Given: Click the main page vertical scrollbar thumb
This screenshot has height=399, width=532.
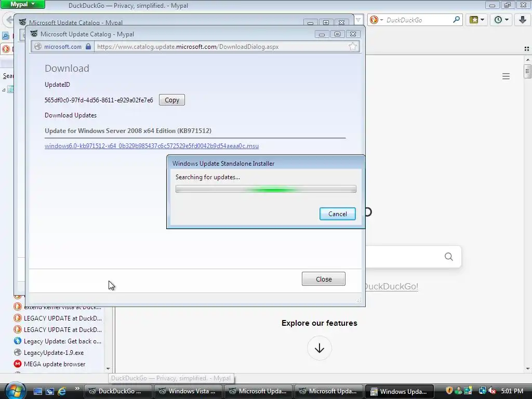Looking at the screenshot, I should (x=527, y=71).
